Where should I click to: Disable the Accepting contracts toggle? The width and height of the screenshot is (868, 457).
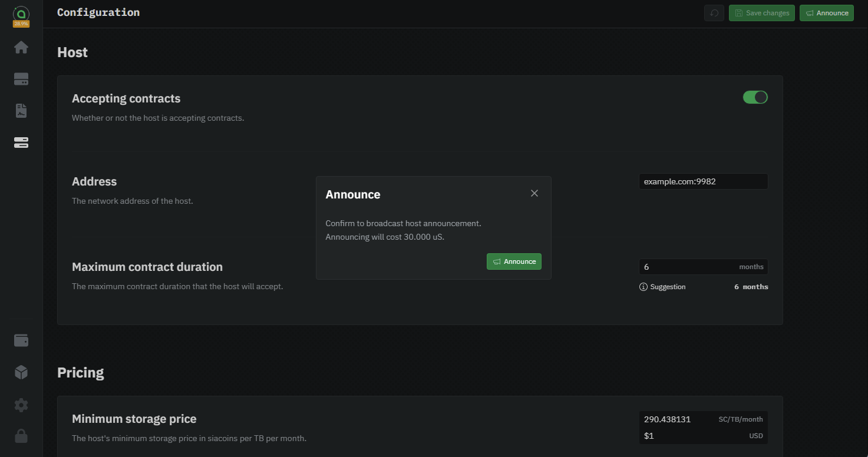[755, 97]
